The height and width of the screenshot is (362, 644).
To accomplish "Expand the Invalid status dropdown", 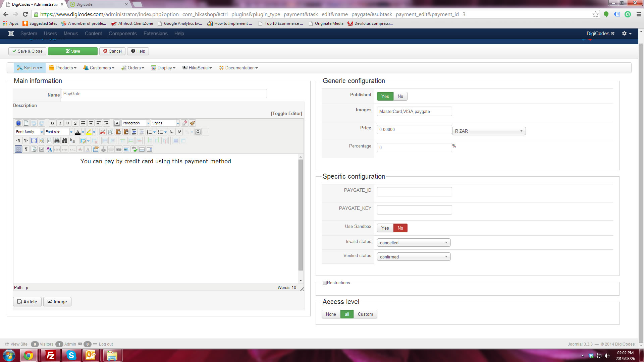I will [x=414, y=243].
